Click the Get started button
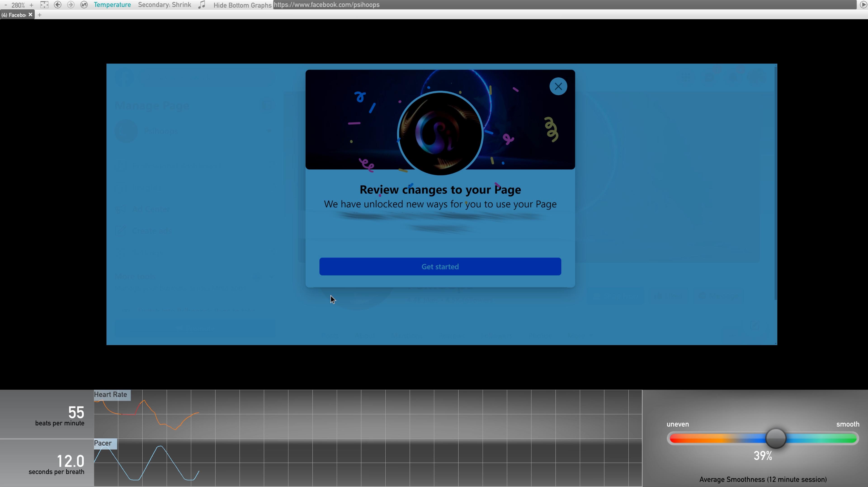 [x=440, y=266]
